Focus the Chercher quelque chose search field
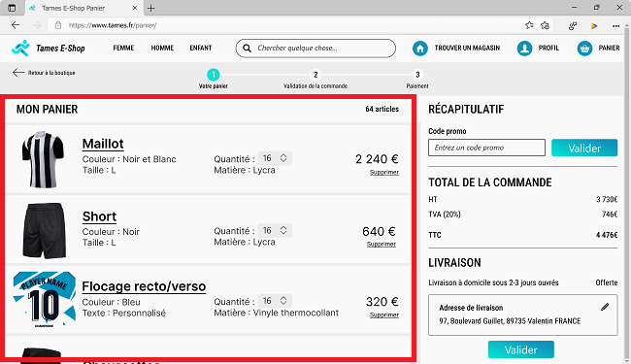 (315, 49)
